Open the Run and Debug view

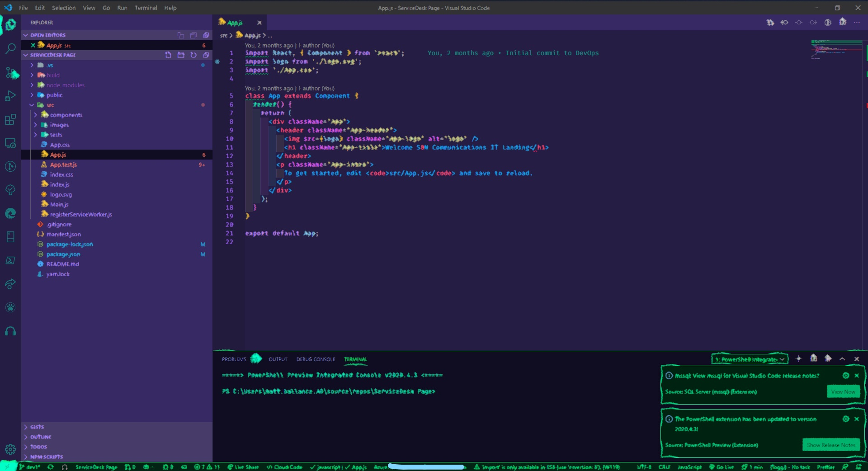pyautogui.click(x=10, y=96)
